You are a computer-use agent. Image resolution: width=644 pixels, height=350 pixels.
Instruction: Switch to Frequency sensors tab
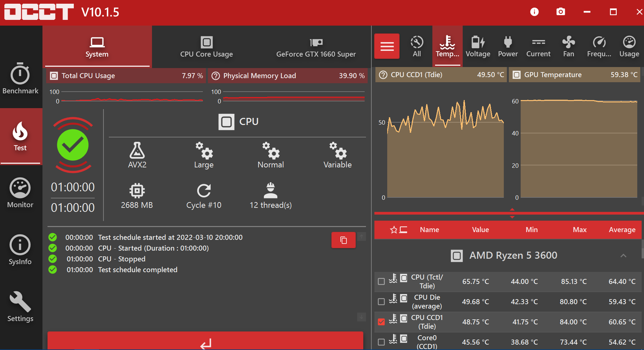[599, 46]
